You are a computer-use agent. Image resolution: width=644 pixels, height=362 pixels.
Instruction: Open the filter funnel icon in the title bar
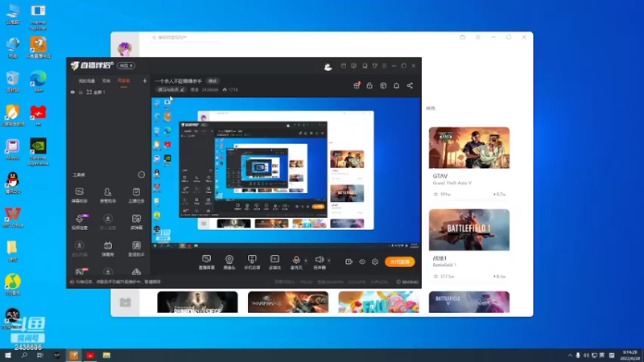[x=374, y=66]
